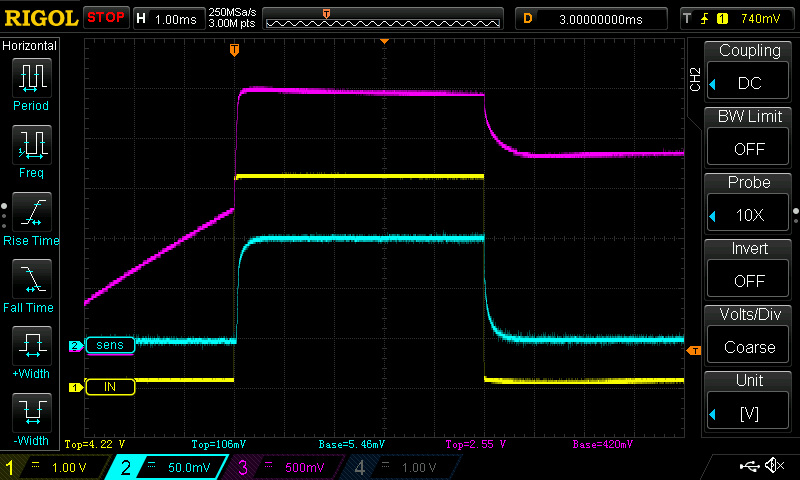Click the waveform memory overview bar
This screenshot has height=480, width=800.
click(383, 19)
